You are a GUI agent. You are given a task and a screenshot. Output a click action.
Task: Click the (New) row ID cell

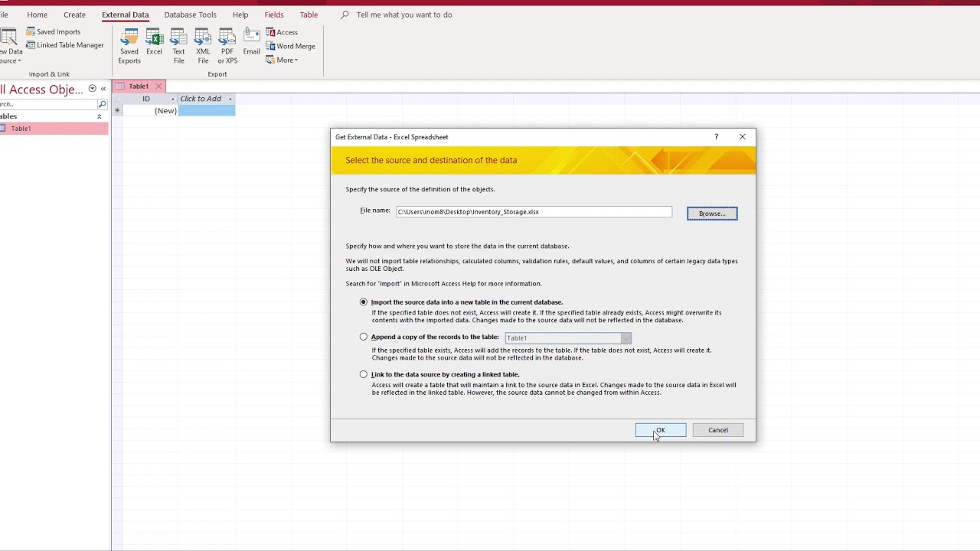click(151, 111)
